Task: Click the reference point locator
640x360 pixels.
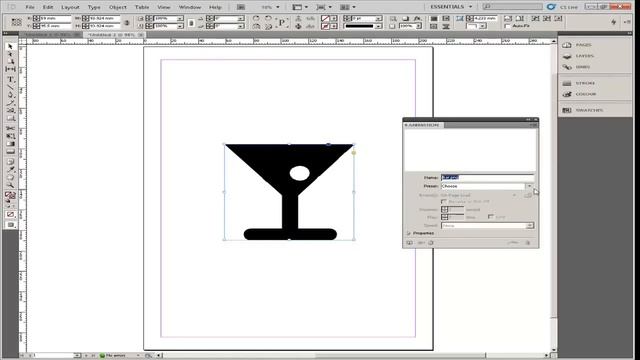Action: tap(16, 22)
